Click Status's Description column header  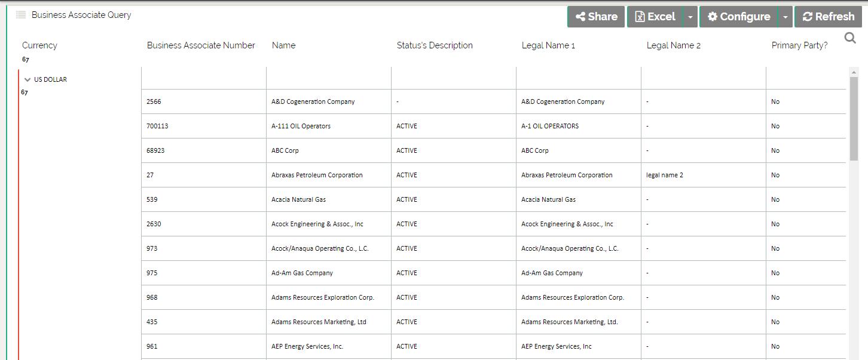tap(435, 45)
